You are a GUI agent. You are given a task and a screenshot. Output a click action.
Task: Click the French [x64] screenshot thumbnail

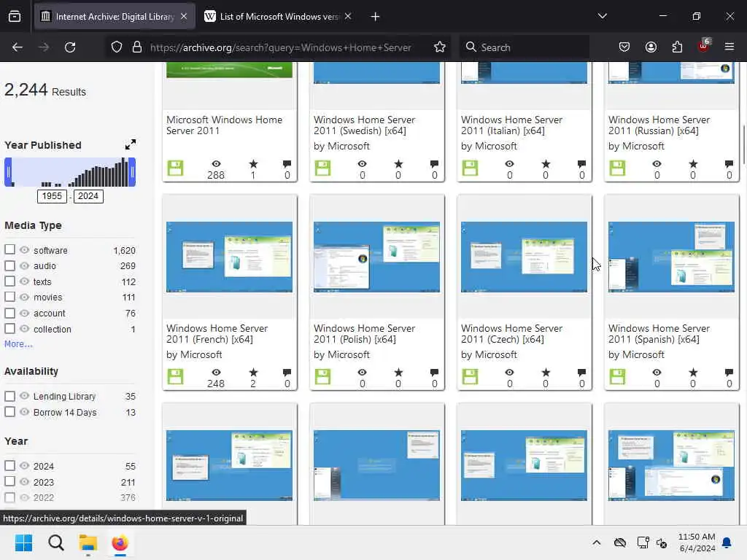229,257
